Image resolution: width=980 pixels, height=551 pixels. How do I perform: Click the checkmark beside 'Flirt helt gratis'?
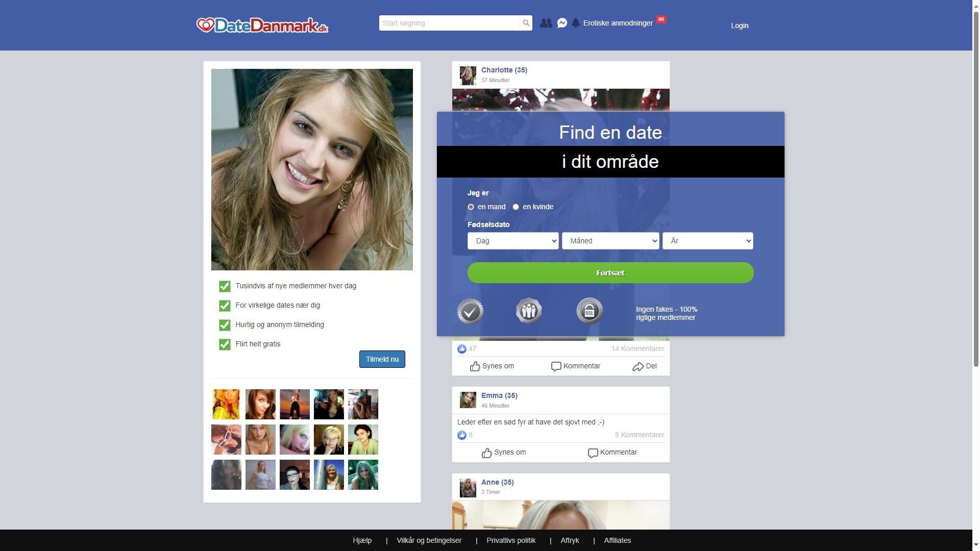pyautogui.click(x=225, y=344)
